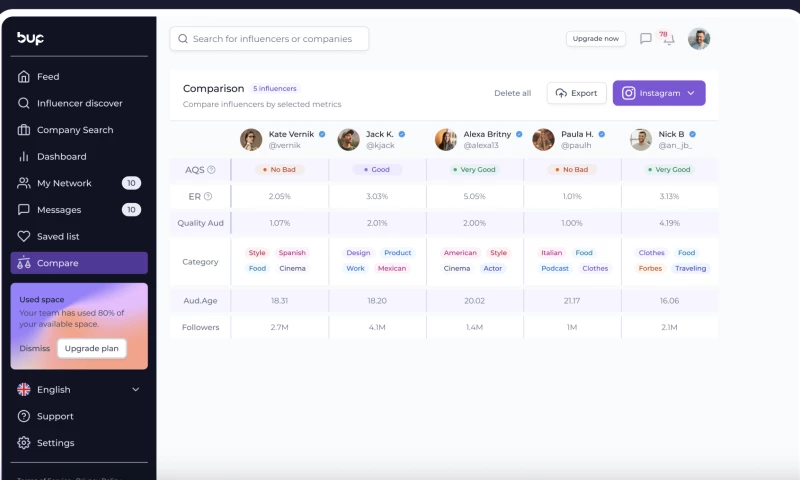
Task: Click Delete all influencers
Action: (x=512, y=93)
